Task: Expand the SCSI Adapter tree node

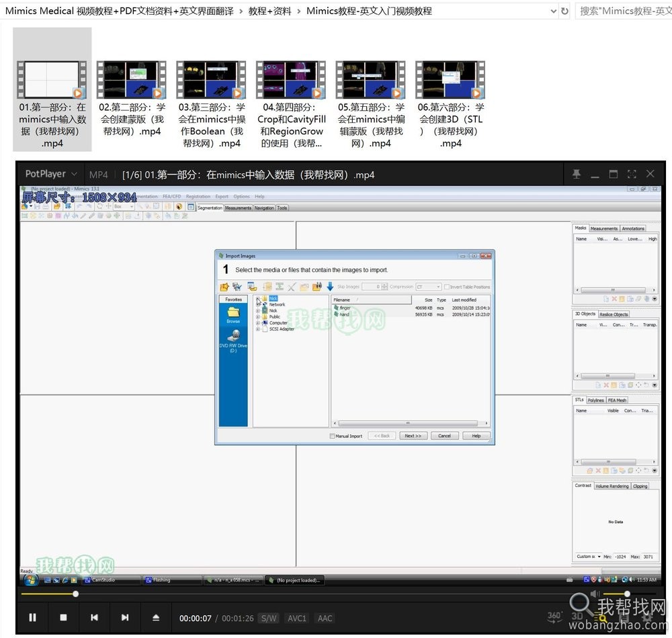Action: coord(258,329)
